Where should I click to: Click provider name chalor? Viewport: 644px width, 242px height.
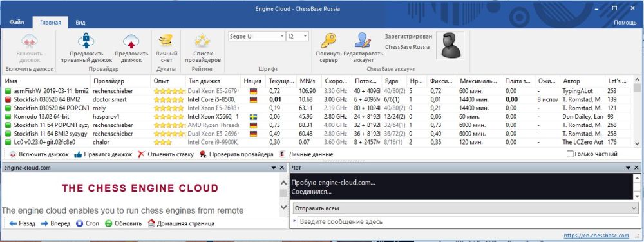pos(100,142)
